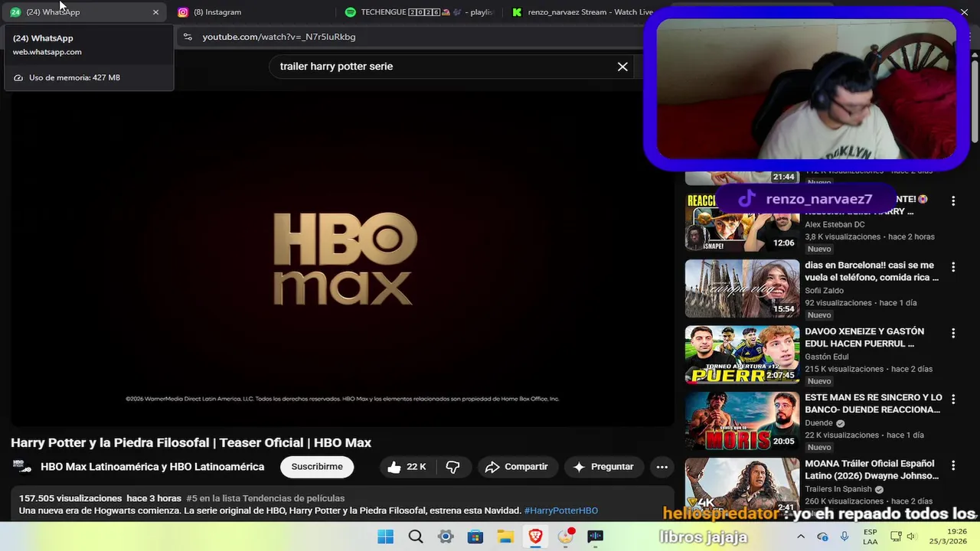Viewport: 980px width, 551px height.
Task: Expand the system tray hidden icons chevron
Action: pyautogui.click(x=802, y=536)
